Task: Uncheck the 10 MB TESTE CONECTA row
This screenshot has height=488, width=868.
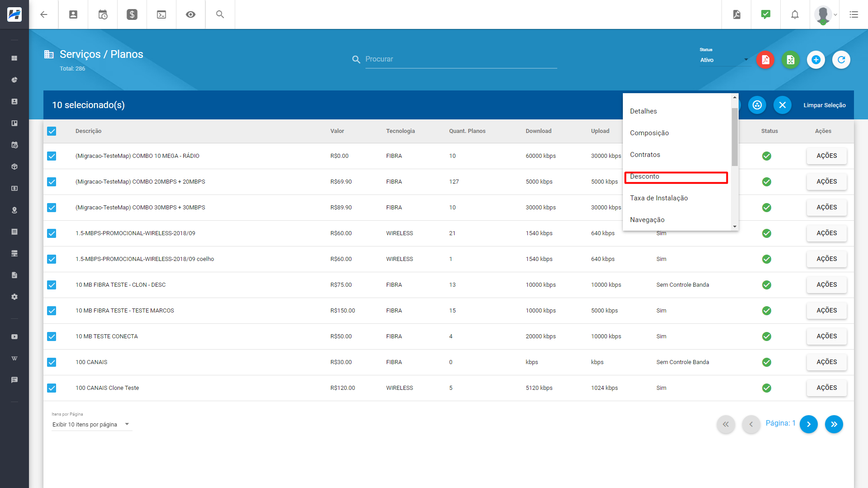Action: tap(52, 336)
